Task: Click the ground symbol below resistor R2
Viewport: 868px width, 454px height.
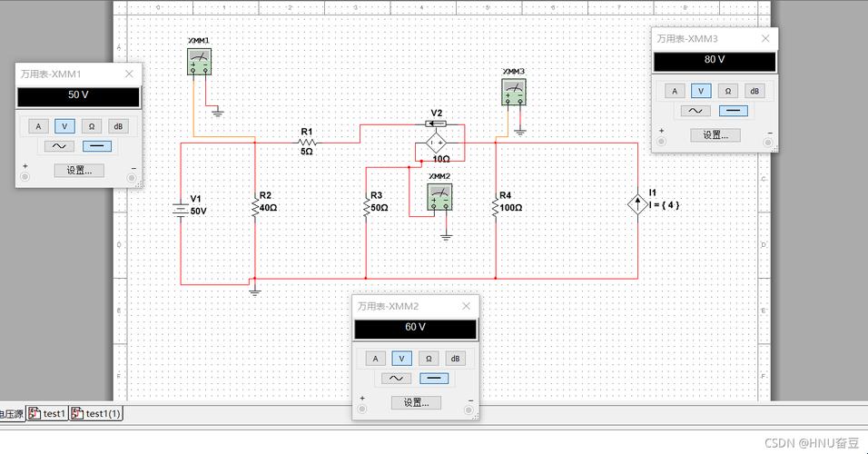Action: (x=254, y=291)
